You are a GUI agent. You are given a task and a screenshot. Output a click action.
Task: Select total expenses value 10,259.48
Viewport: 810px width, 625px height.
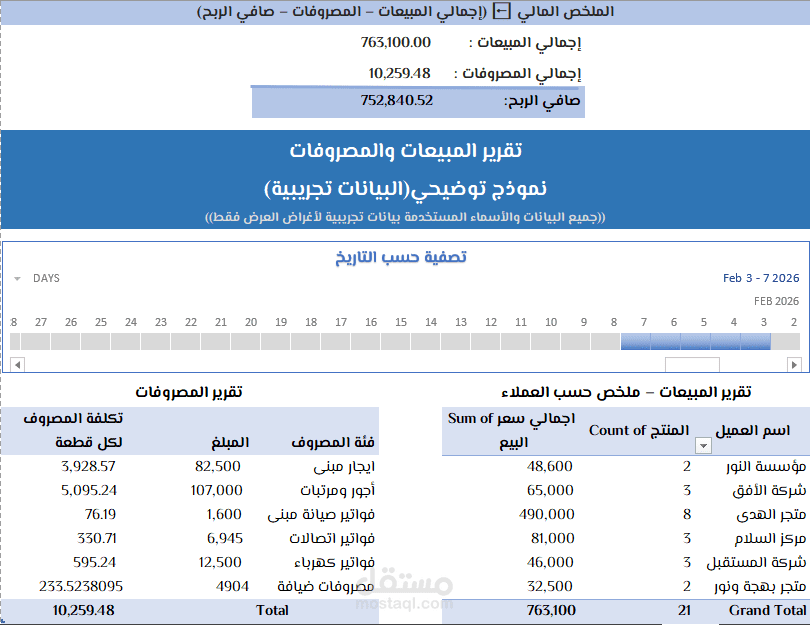399,73
